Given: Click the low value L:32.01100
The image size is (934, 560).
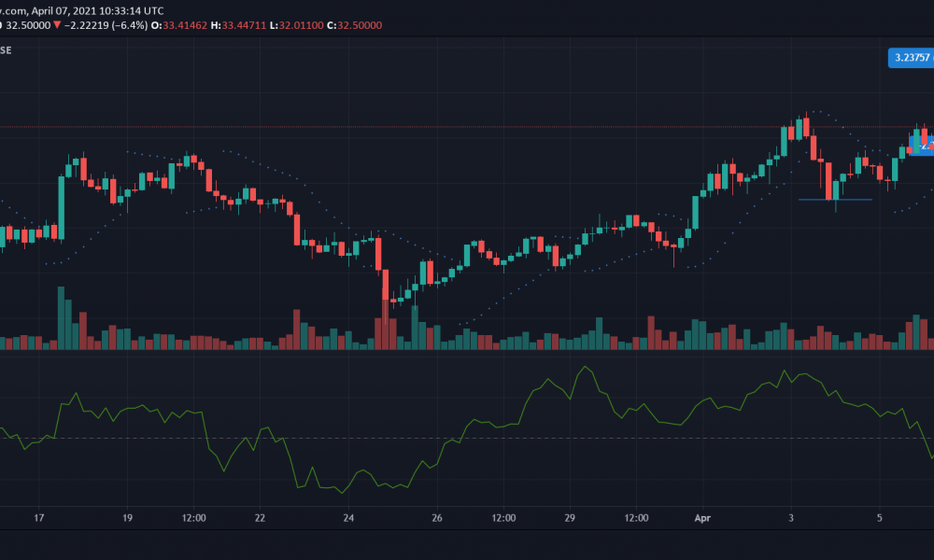Looking at the screenshot, I should (x=297, y=25).
